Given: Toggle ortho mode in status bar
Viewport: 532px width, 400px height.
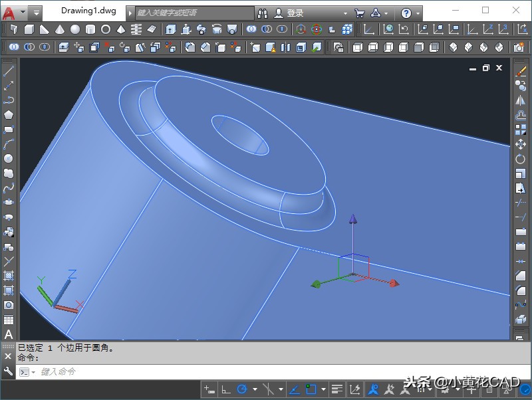Looking at the screenshot, I should (226, 389).
